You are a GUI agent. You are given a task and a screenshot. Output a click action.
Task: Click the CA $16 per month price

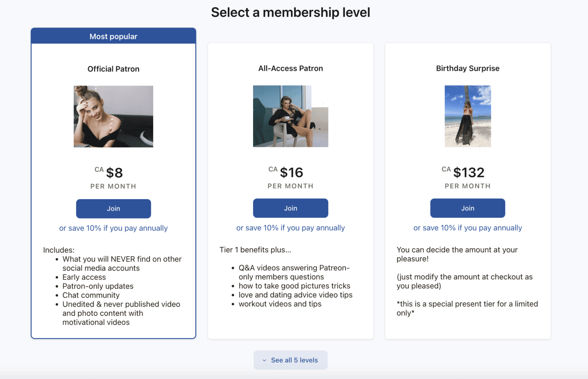[290, 172]
